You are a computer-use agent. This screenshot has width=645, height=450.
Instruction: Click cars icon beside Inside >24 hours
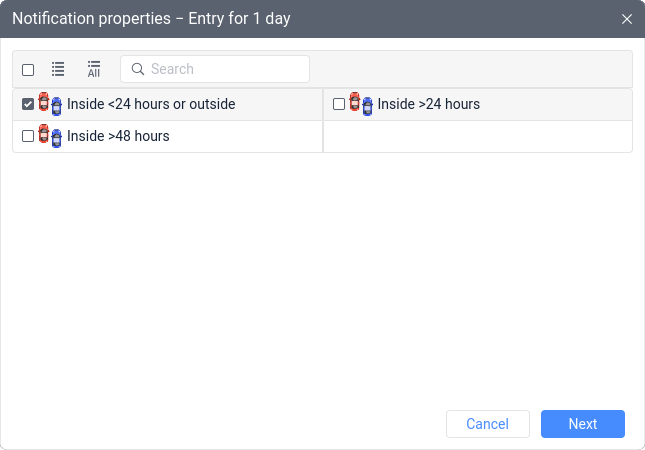point(361,104)
